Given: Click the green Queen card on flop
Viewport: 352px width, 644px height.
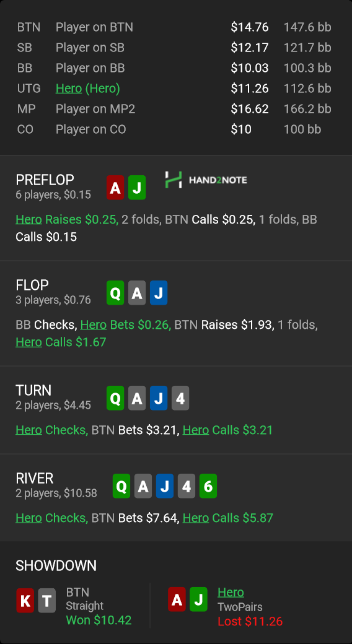Looking at the screenshot, I should coord(115,293).
